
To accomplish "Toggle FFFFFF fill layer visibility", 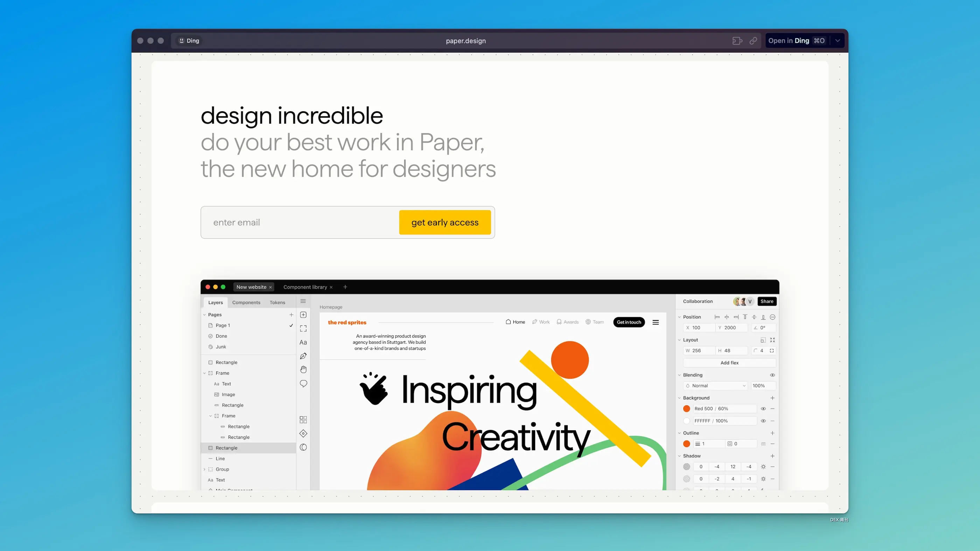I will click(763, 421).
